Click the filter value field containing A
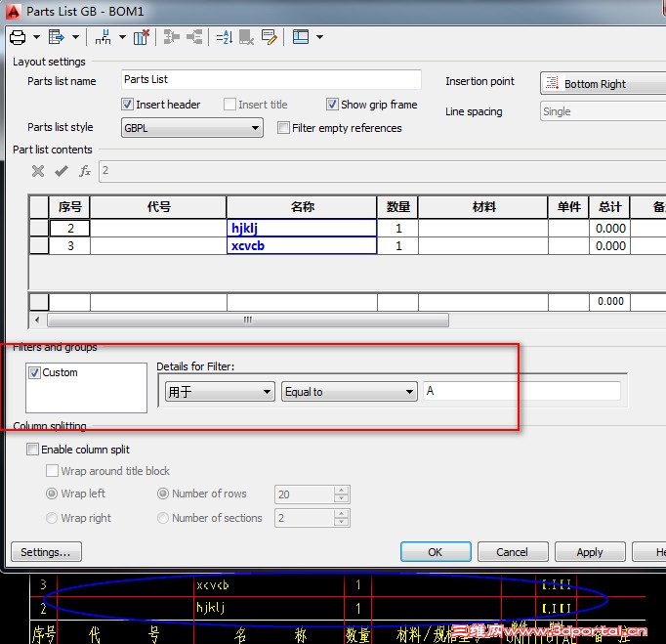This screenshot has height=644, width=666. point(521,391)
